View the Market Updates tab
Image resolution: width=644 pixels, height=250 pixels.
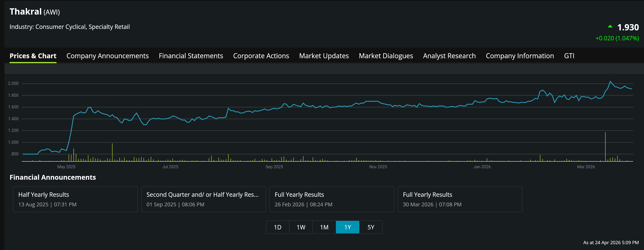[324, 56]
